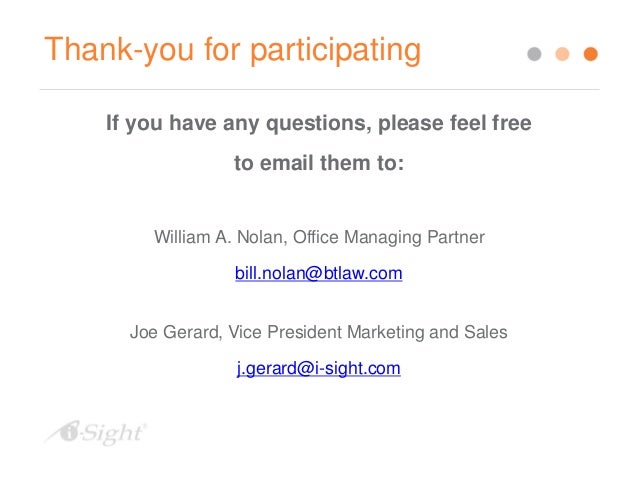Click the light peach dot in header
Viewport: 638px width, 479px height.
click(562, 54)
